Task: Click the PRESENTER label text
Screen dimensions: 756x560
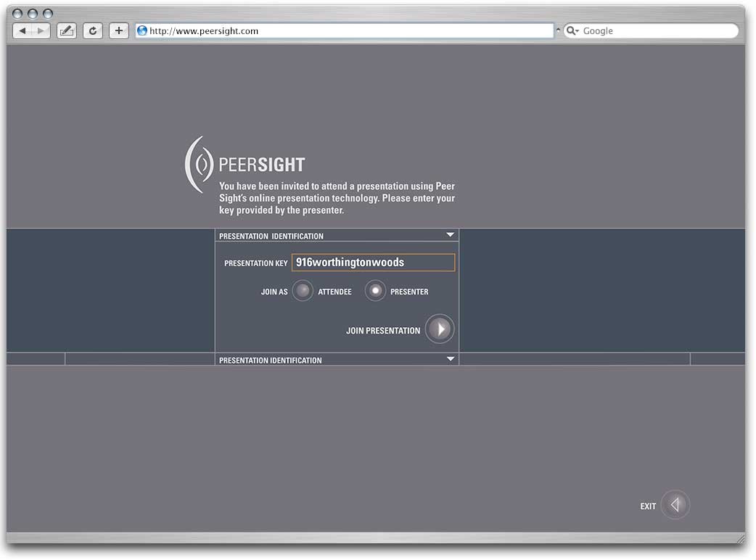Action: point(409,292)
